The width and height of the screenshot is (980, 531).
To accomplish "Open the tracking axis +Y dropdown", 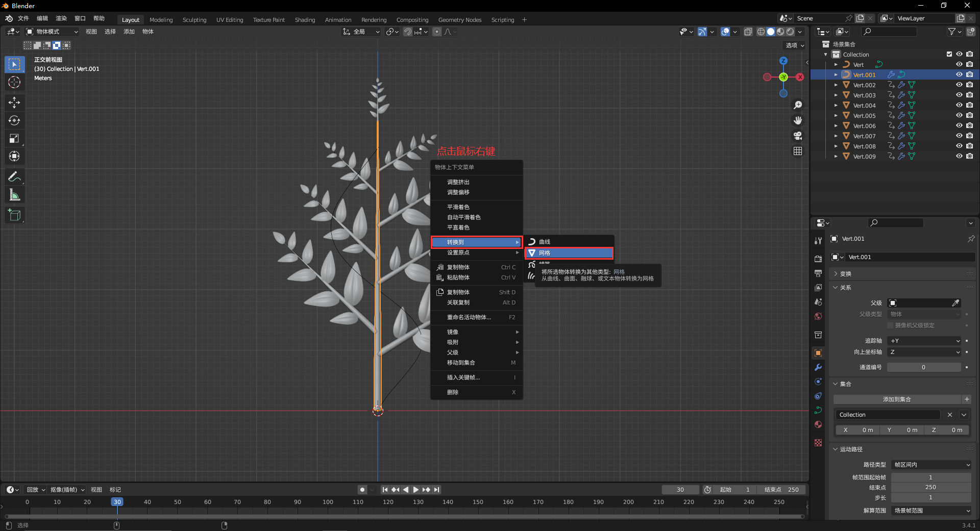I will coord(924,341).
